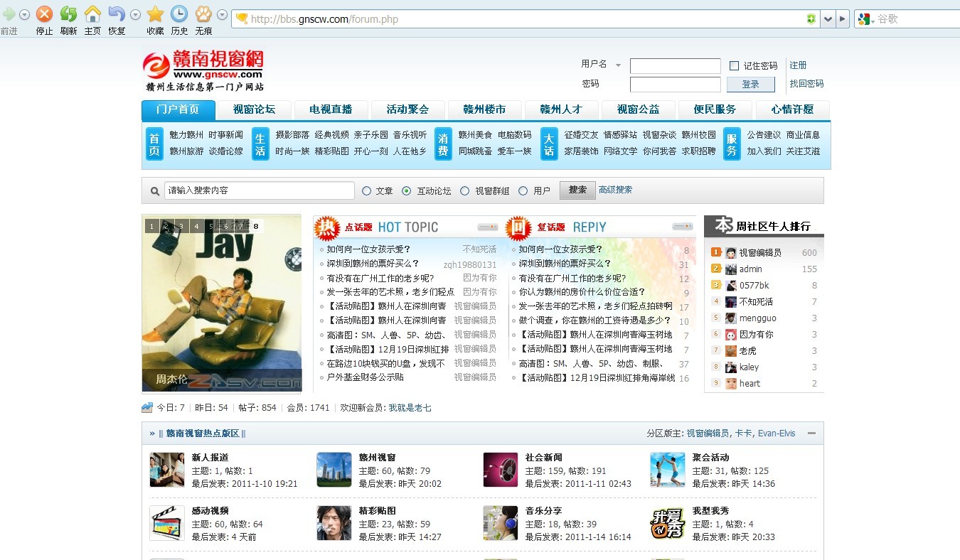960x560 pixels.
Task: Click avatar of 视窗编辑员 in ranking
Action: pos(731,253)
